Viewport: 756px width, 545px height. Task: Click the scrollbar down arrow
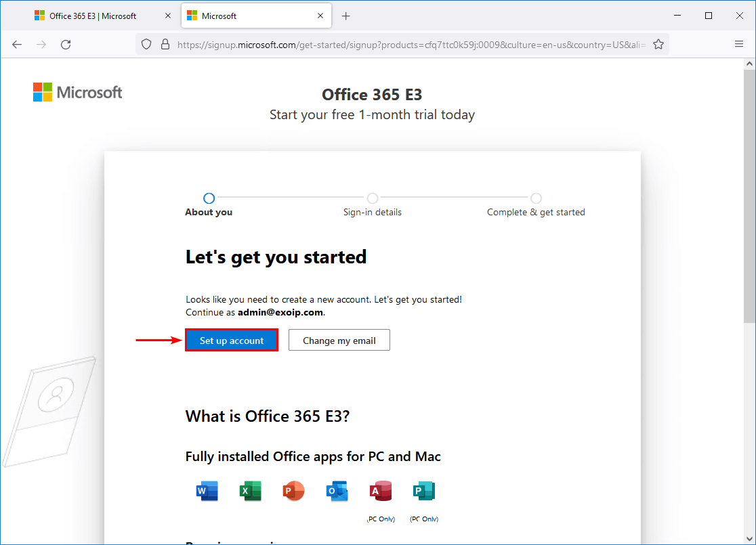coord(749,539)
